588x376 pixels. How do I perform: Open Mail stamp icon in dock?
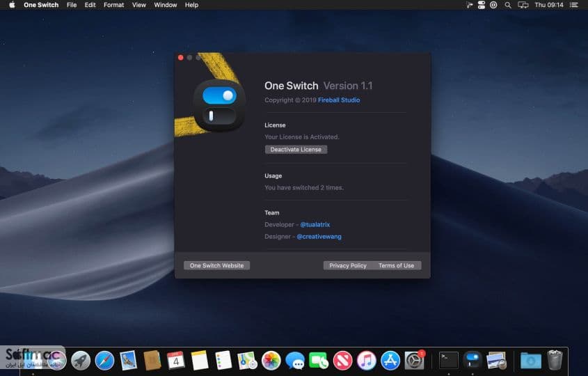tap(128, 360)
